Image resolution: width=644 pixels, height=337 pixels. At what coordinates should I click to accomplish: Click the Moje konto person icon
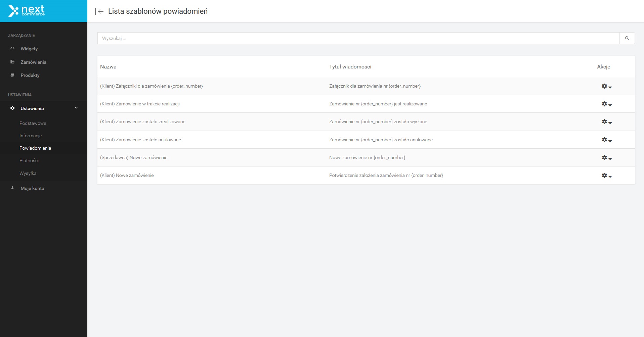click(12, 188)
